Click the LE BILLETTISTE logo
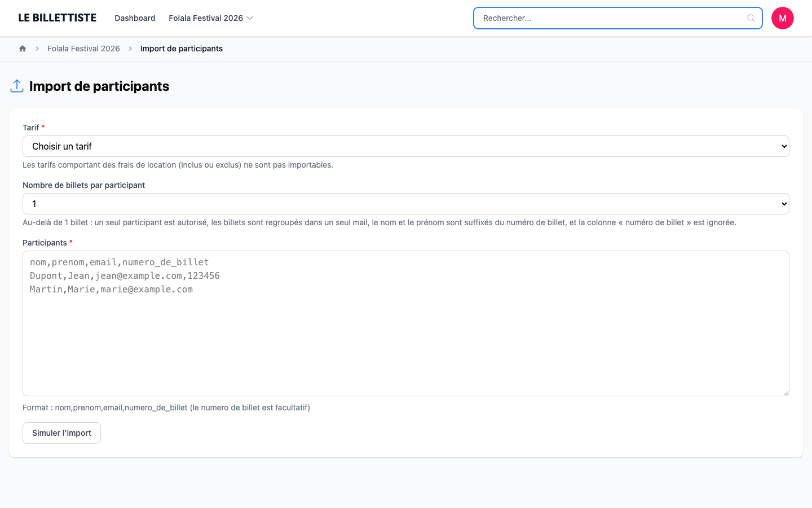Viewport: 812px width, 508px height. click(x=57, y=18)
